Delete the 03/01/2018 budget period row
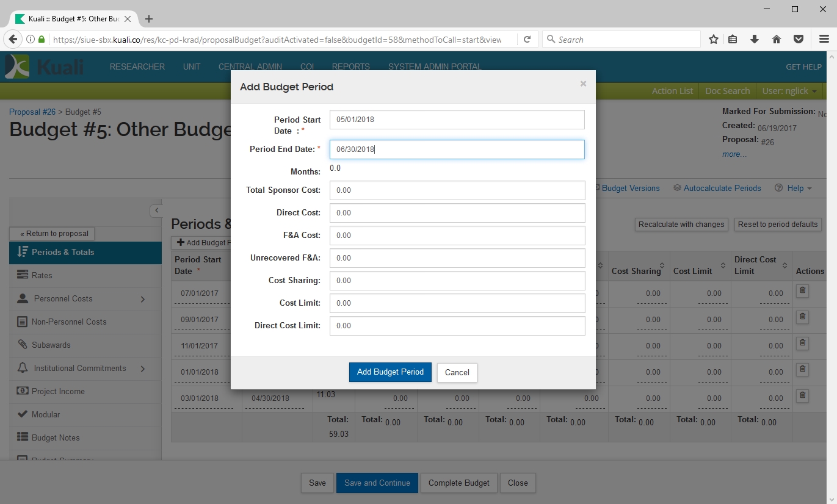Screen dimensions: 837x504 [803, 395]
